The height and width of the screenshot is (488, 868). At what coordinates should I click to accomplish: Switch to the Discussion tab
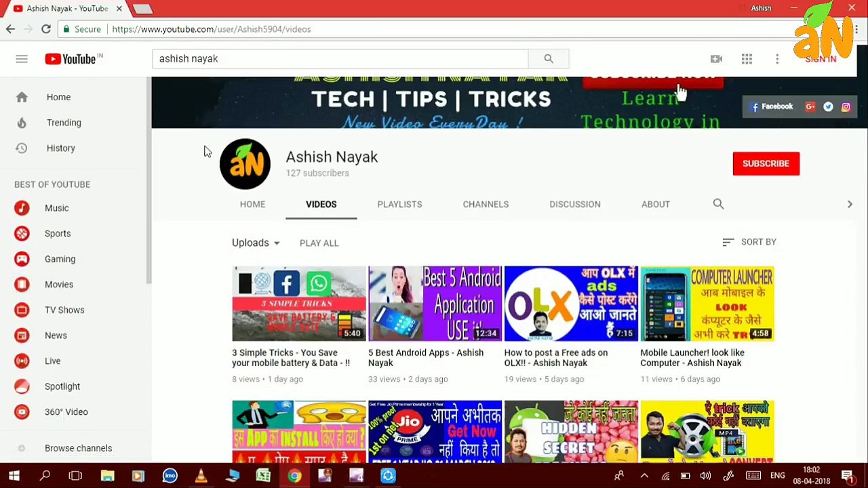tap(574, 204)
